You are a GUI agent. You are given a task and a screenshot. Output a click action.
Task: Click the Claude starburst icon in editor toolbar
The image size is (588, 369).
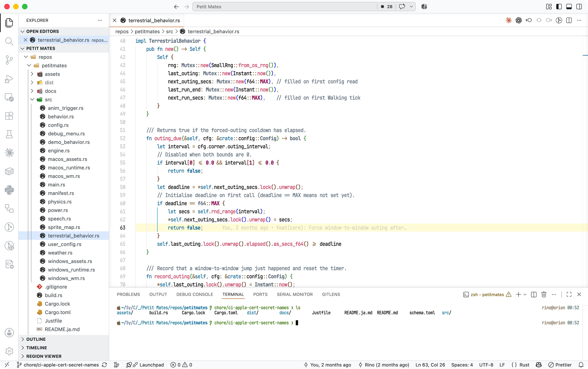509,20
